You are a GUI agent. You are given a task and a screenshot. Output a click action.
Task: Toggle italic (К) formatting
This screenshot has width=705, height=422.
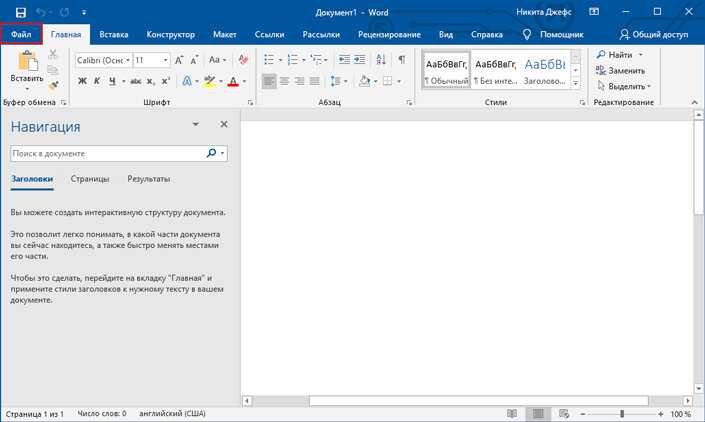pos(97,81)
